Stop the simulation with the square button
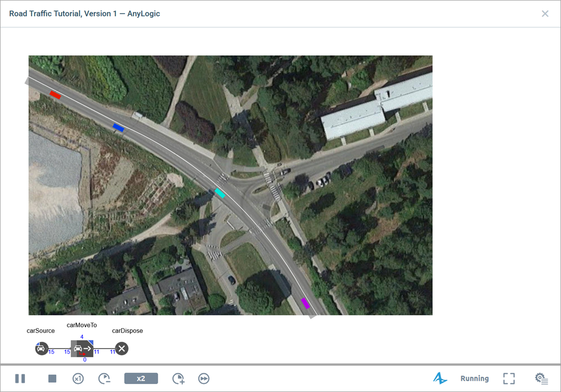 (x=52, y=379)
